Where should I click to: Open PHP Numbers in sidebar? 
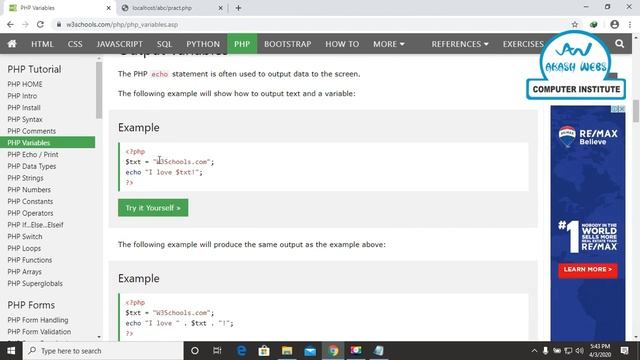click(x=29, y=190)
